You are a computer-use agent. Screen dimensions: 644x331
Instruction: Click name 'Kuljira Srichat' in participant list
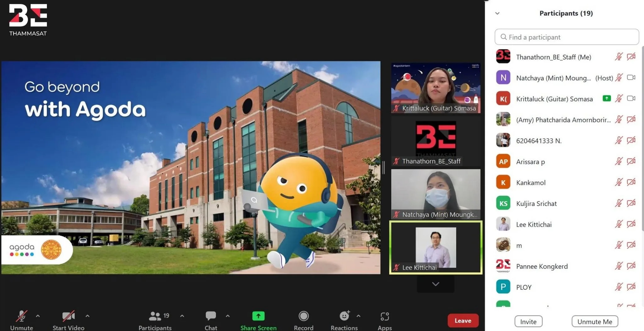coord(536,203)
